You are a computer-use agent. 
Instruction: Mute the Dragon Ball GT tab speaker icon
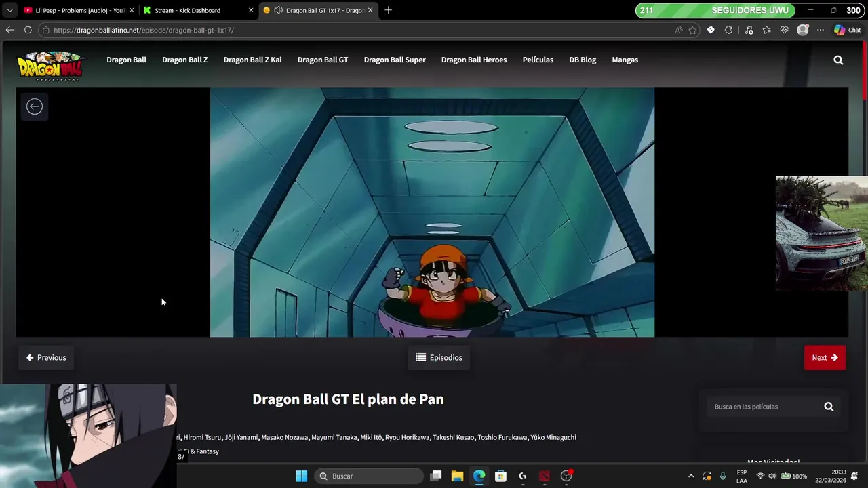278,10
